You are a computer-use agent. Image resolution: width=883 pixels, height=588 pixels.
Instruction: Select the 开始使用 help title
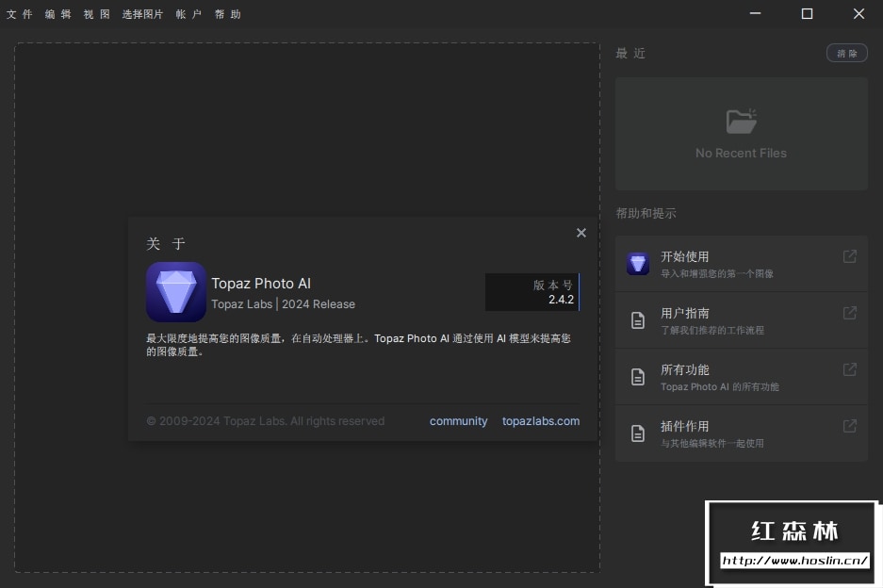click(x=685, y=256)
